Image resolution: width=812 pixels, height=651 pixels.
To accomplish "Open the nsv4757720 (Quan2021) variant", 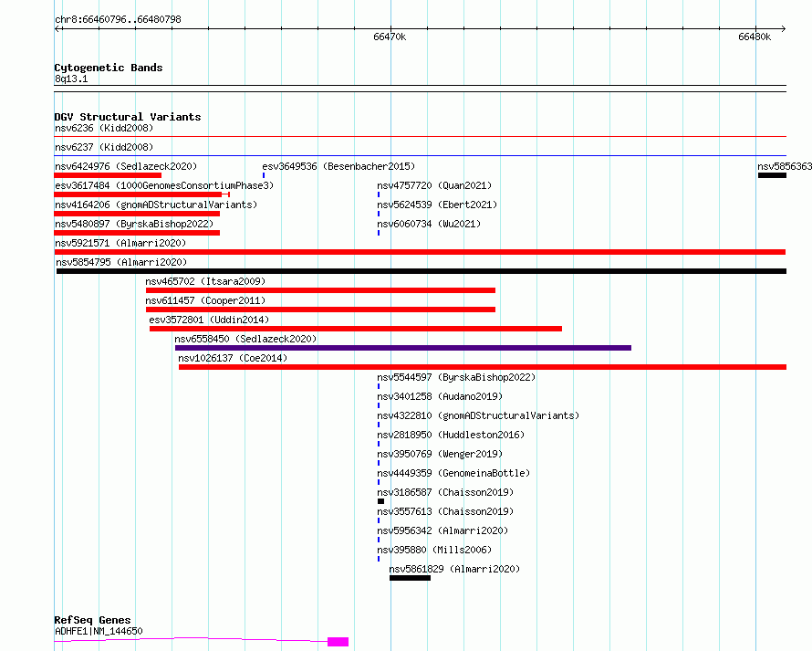I will click(434, 185).
